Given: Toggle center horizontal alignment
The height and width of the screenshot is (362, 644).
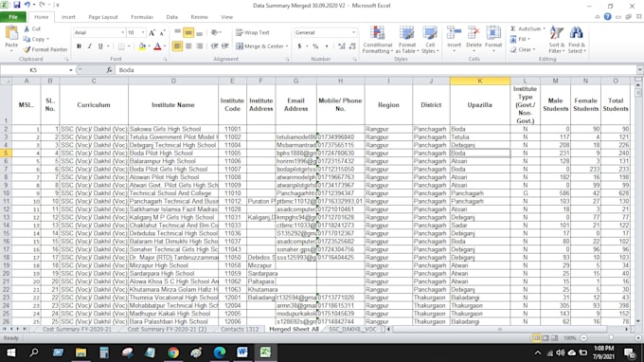Looking at the screenshot, I should (188, 46).
